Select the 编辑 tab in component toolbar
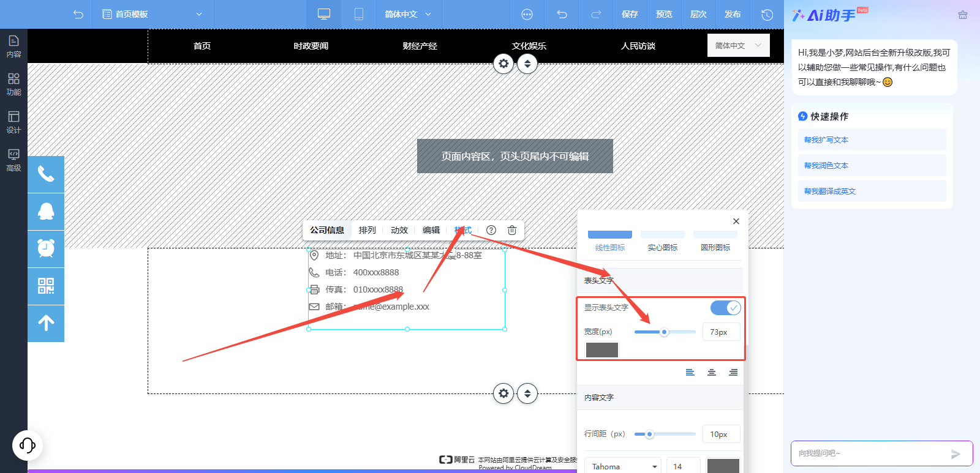 tap(431, 230)
